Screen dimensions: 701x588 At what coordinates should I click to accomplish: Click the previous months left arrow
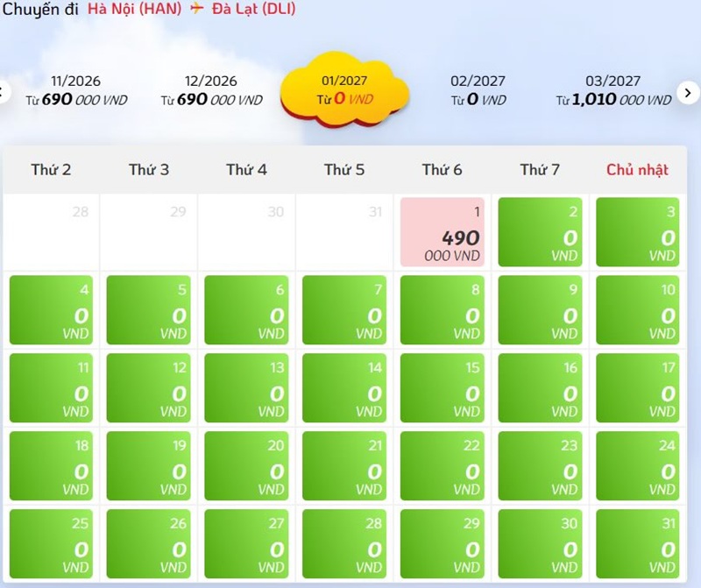tap(4, 93)
